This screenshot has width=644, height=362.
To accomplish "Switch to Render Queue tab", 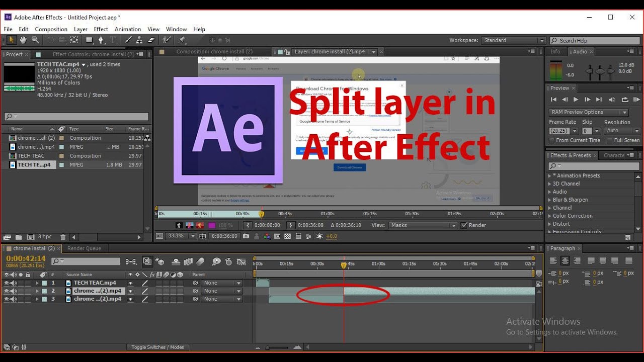I will (x=84, y=248).
